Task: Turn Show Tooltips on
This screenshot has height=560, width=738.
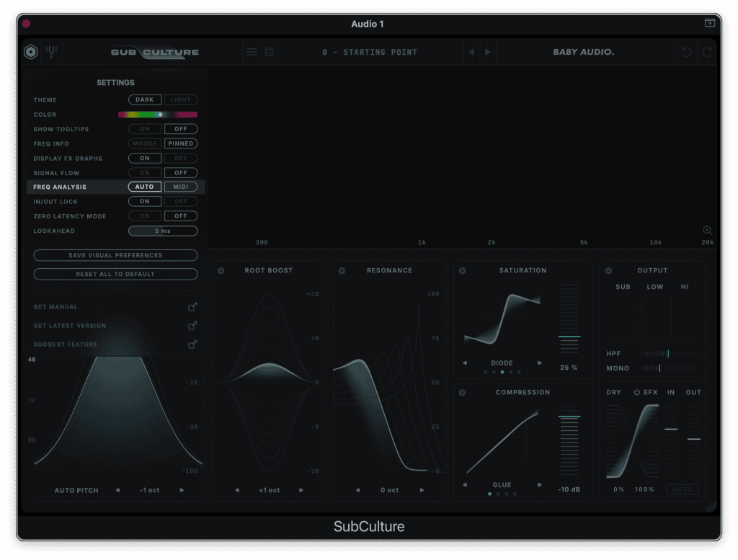Action: coord(144,129)
